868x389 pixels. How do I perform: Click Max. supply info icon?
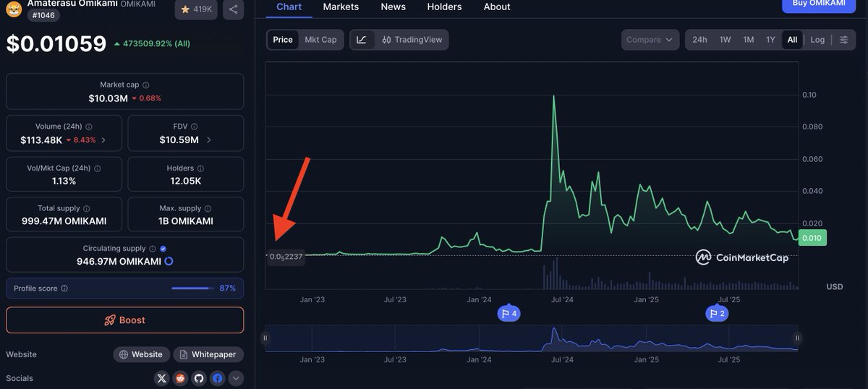click(x=208, y=209)
